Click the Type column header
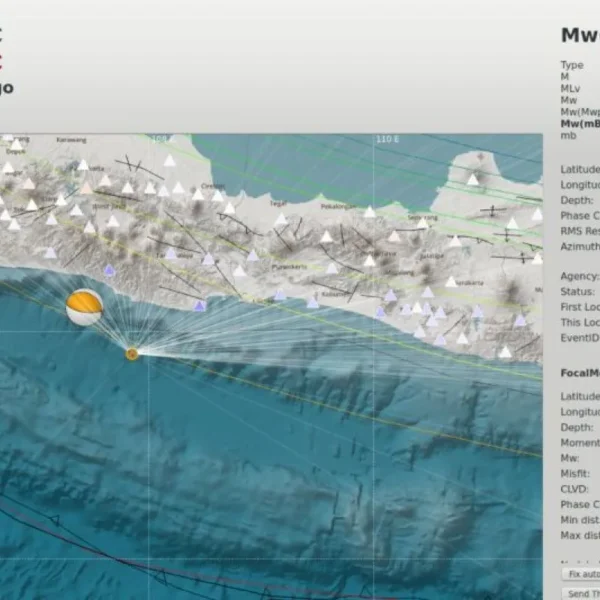600x600 pixels. coord(572,65)
